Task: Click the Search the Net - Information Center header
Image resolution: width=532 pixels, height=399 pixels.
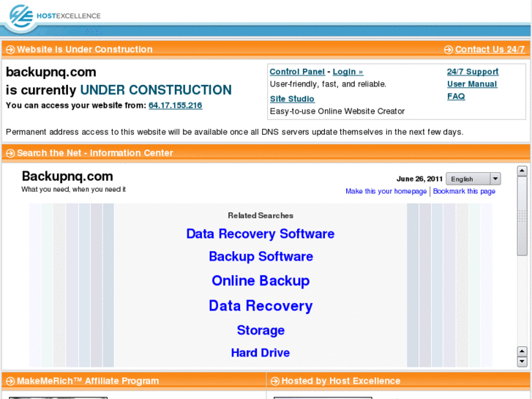Action: point(95,153)
